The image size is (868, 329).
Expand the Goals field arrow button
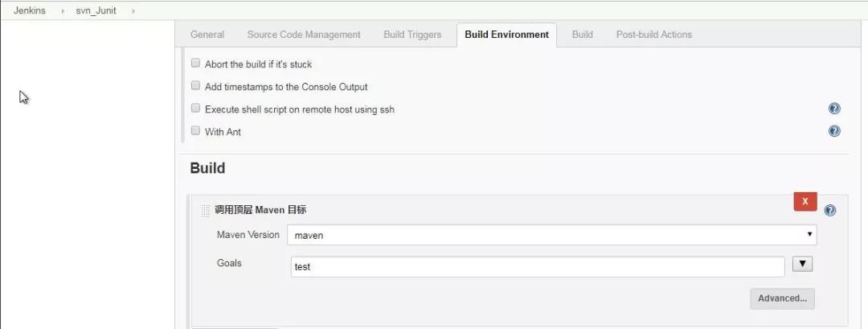coord(802,264)
